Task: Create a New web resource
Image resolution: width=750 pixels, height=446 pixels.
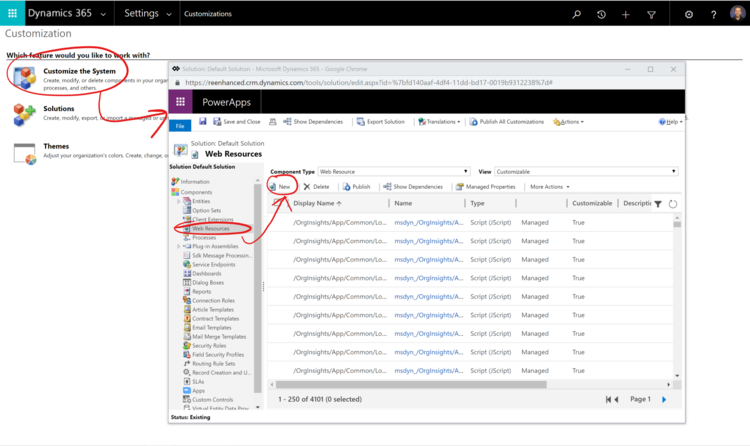Action: pyautogui.click(x=280, y=187)
